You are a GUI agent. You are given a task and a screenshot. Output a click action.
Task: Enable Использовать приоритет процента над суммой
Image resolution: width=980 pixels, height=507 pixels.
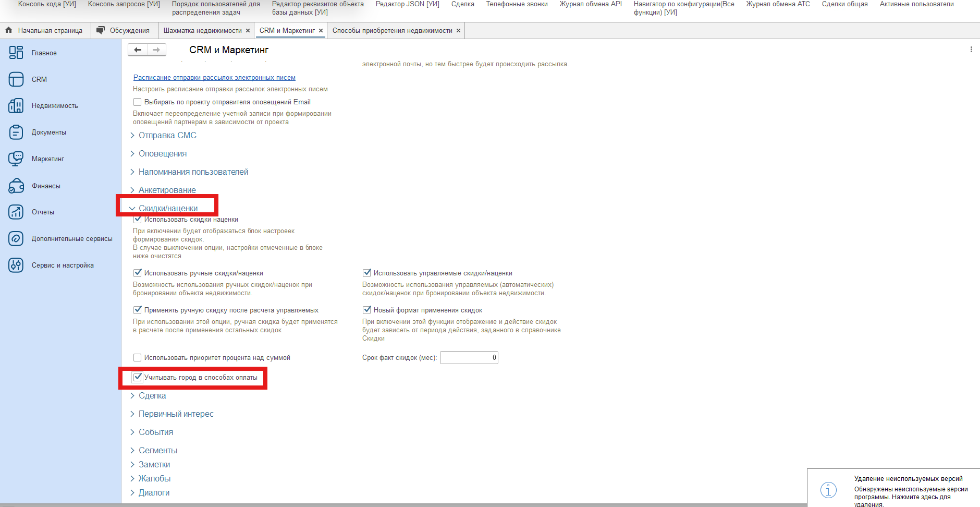pyautogui.click(x=138, y=358)
